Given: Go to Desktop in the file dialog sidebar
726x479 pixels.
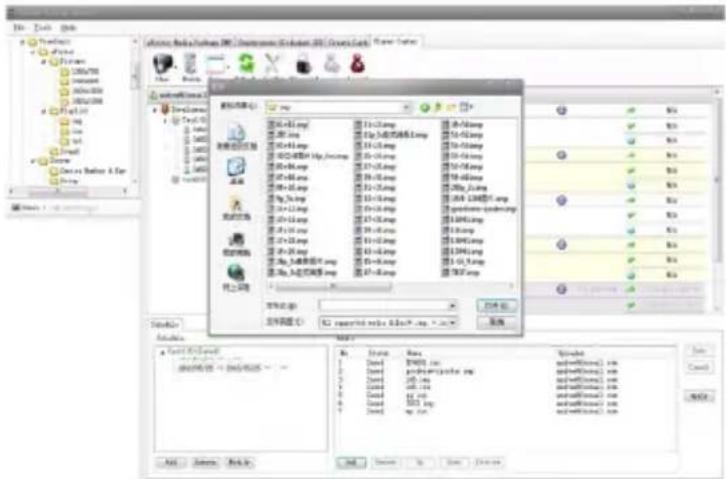Looking at the screenshot, I should pos(237,171).
